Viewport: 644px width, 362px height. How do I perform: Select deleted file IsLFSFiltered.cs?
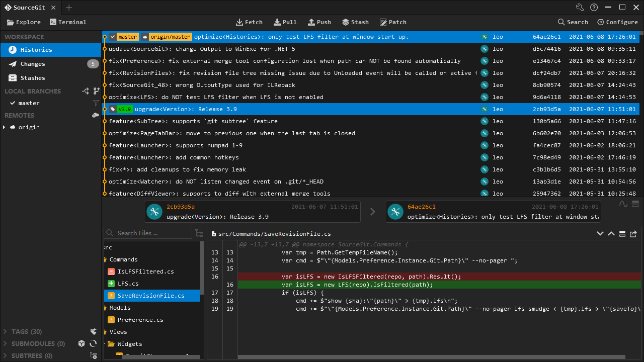click(x=152, y=271)
